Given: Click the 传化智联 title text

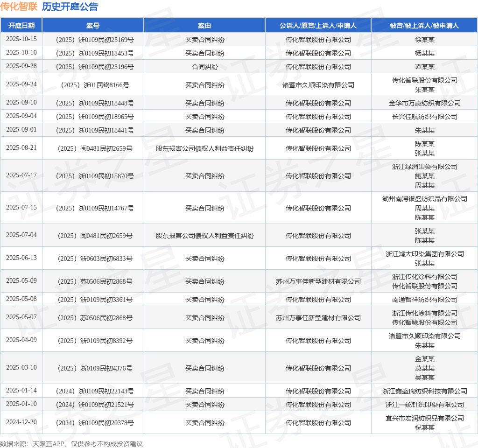Looking at the screenshot, I should point(19,7).
